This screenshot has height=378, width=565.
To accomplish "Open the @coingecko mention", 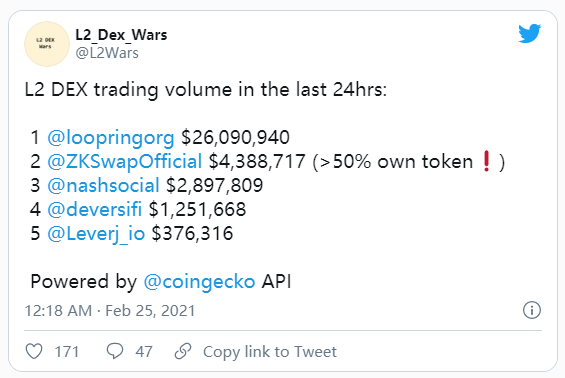I will coord(199,281).
